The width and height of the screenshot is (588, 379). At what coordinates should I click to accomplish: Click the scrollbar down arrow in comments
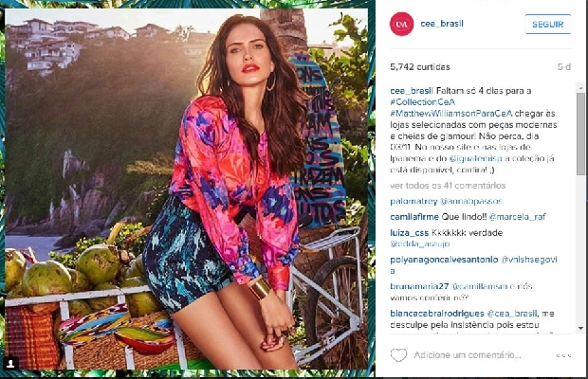coord(580,329)
